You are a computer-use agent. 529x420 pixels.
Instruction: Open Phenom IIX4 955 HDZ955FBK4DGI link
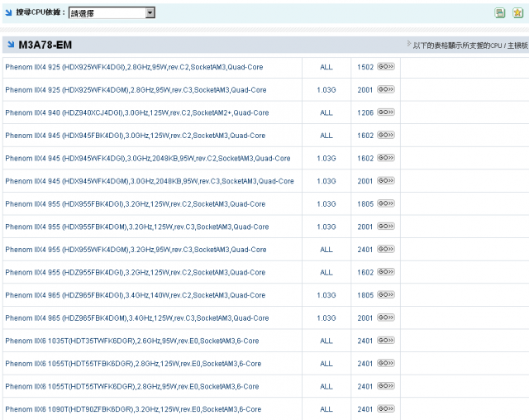click(136, 273)
